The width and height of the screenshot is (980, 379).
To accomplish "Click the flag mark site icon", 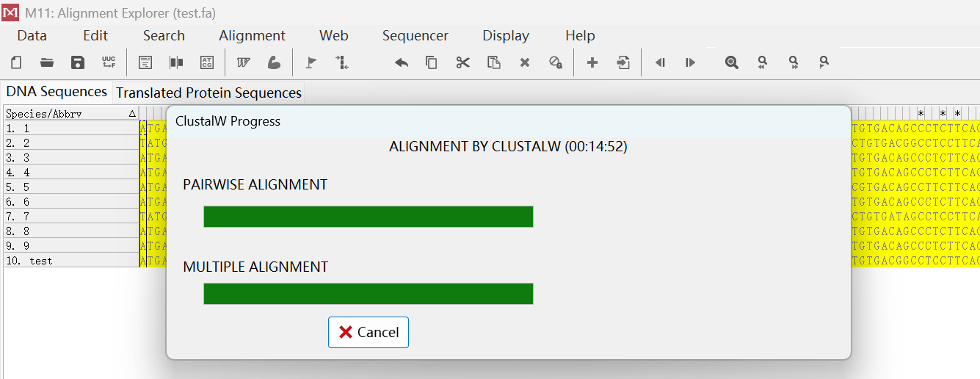I will (x=311, y=62).
